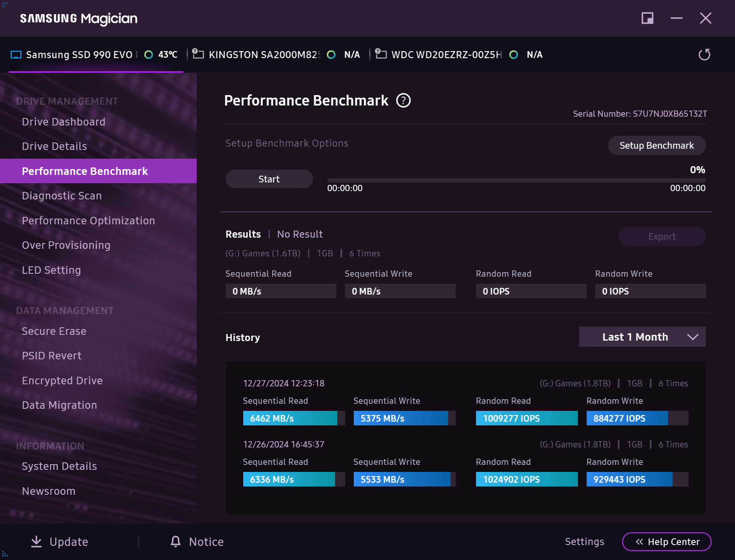This screenshot has height=560, width=735.
Task: Click the Setup Benchmark button
Action: click(657, 145)
